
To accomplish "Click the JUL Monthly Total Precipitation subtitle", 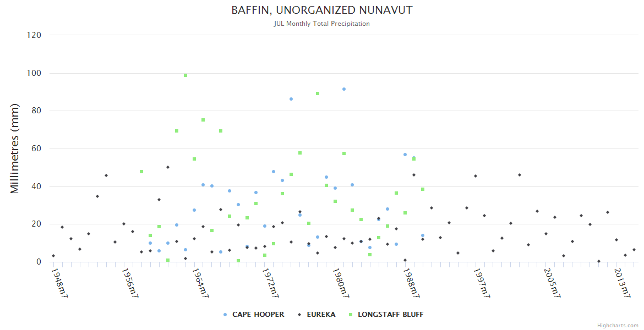I will (322, 24).
